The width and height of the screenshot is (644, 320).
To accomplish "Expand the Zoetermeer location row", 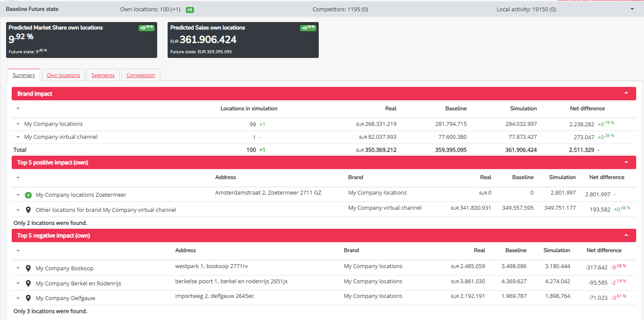I will click(x=18, y=195).
